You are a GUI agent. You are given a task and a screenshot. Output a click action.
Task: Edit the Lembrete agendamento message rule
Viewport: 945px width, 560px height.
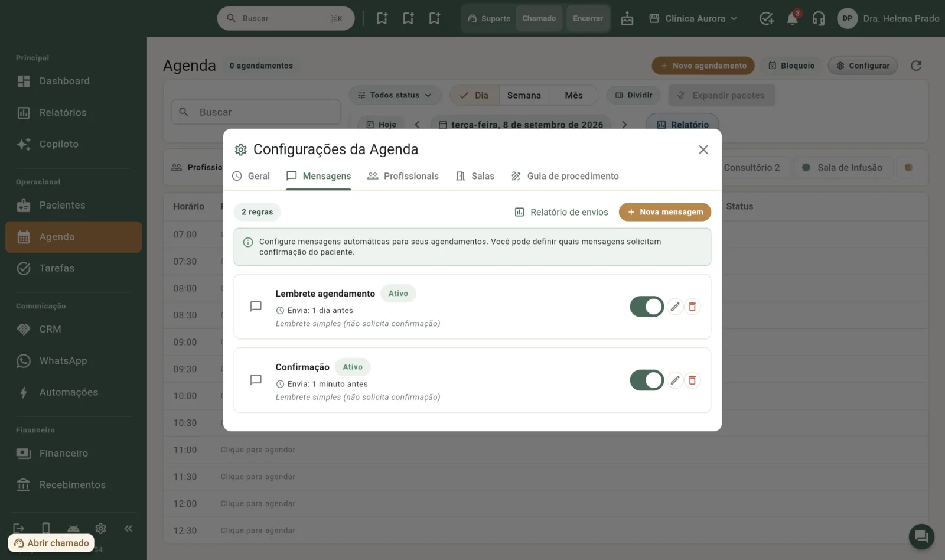pyautogui.click(x=675, y=307)
